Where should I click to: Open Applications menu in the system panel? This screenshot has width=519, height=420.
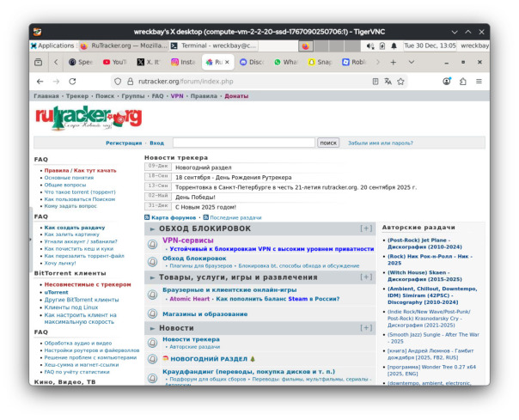[53, 45]
